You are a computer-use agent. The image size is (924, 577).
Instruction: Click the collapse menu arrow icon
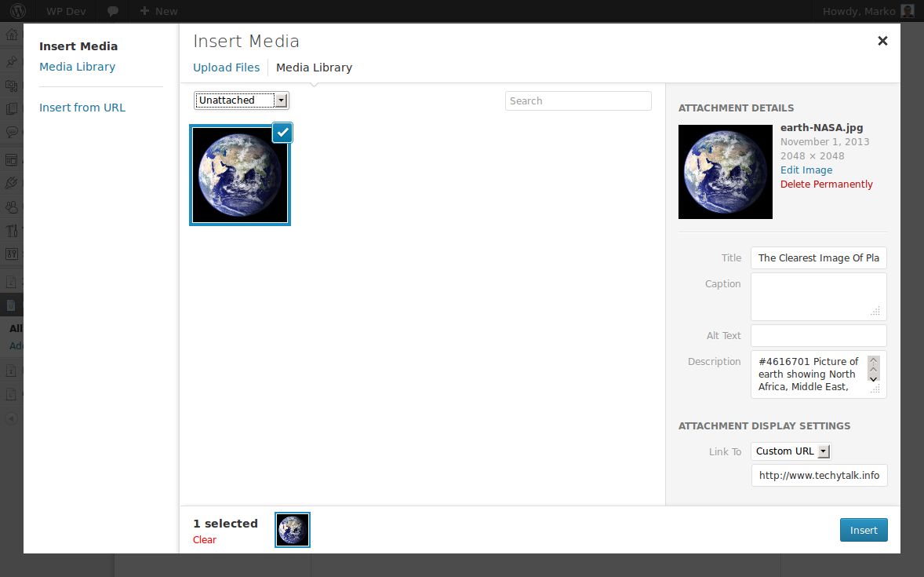pos(11,419)
